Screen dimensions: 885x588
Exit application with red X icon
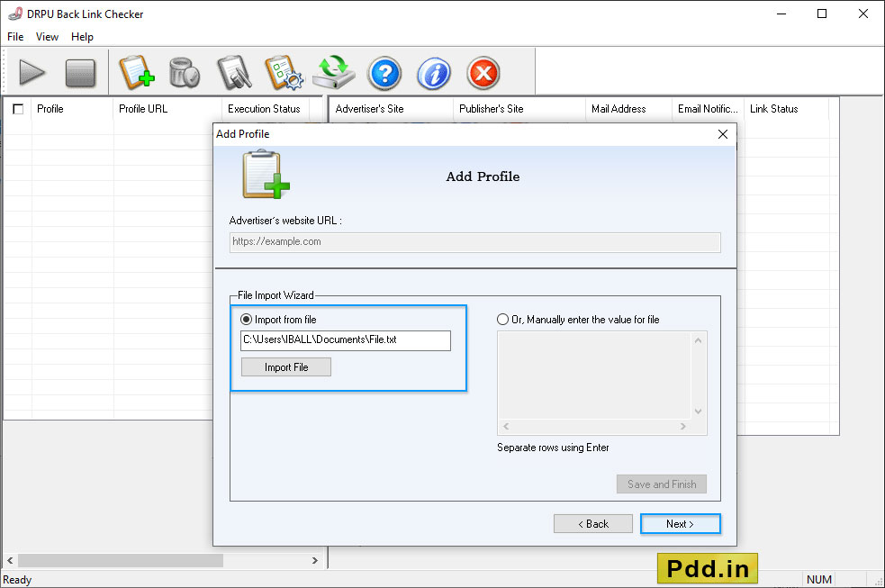pos(483,73)
